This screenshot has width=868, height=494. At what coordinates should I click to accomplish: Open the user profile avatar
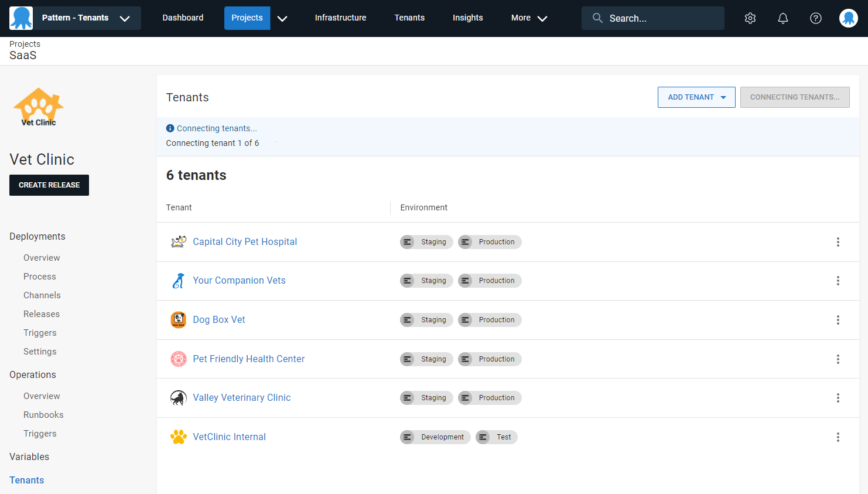(x=848, y=18)
